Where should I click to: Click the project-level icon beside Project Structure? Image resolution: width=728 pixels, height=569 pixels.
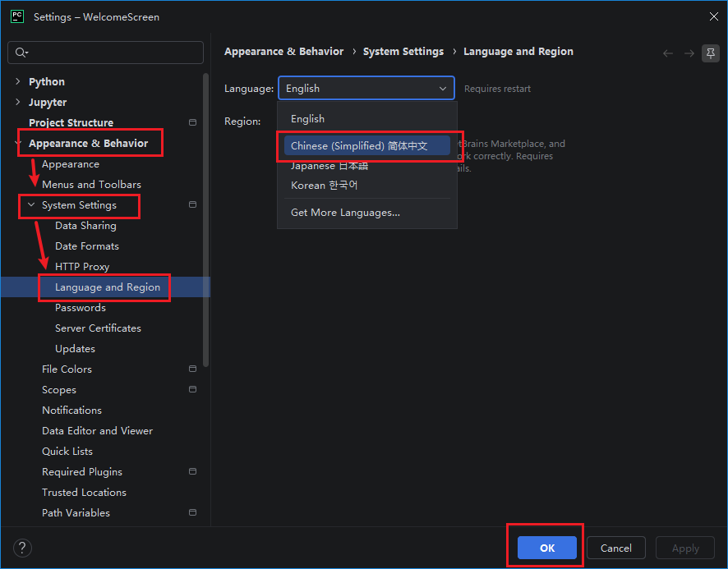click(192, 122)
